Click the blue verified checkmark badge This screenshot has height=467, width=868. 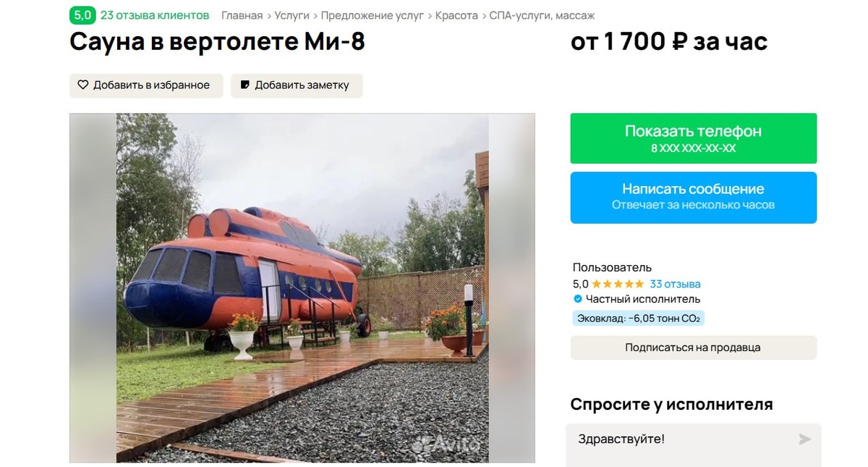point(578,300)
